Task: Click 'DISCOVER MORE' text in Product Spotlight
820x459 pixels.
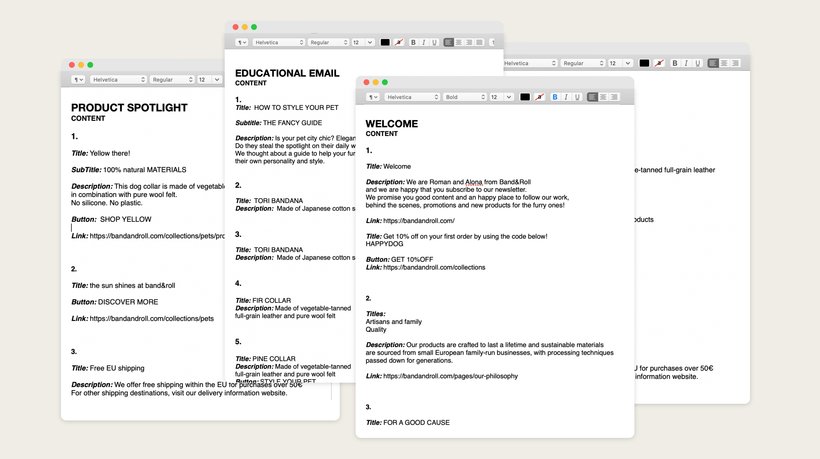Action: [128, 302]
